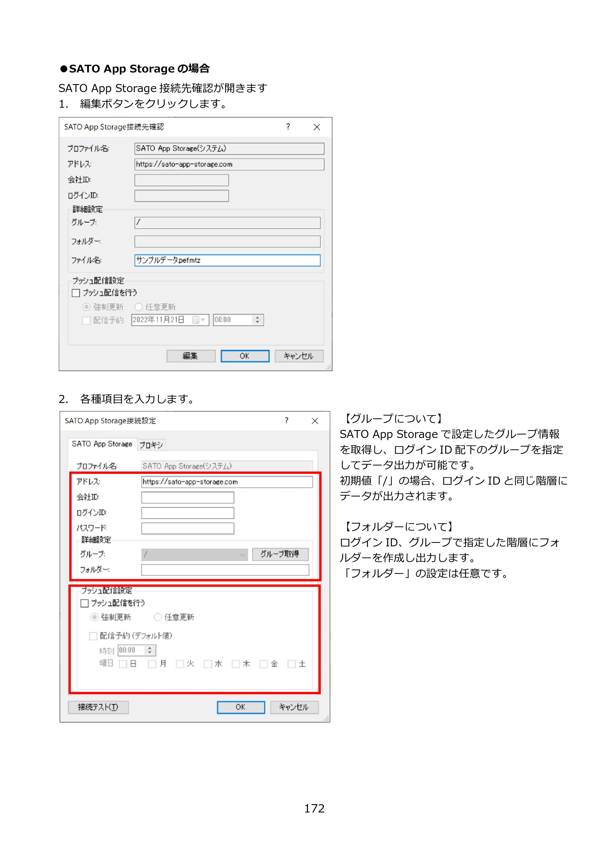Viewport: 614px width, 868px height.
Task: Check the 火 weekday checkbox
Action: (180, 664)
